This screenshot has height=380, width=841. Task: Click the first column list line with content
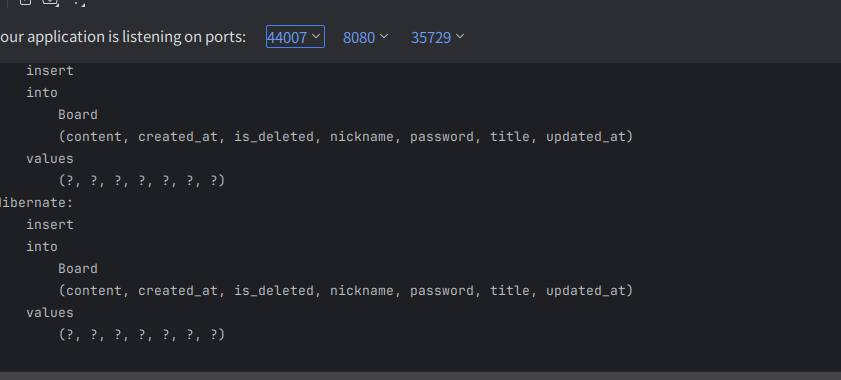(346, 136)
